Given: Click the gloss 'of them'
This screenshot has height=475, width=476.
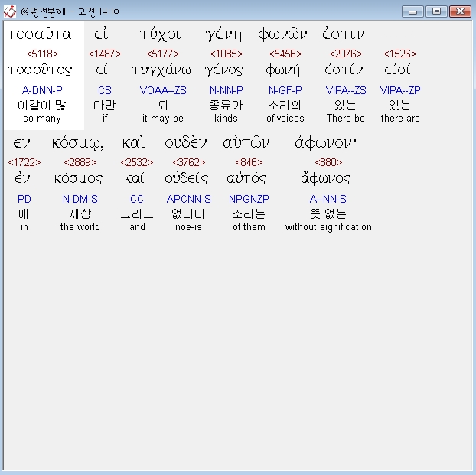Looking at the screenshot, I should [x=249, y=226].
